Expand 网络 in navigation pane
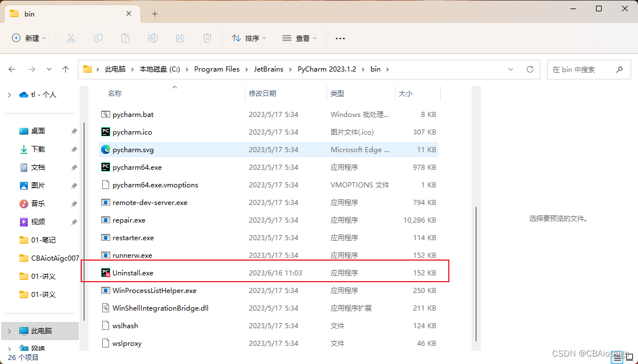This screenshot has width=638, height=364. click(9, 349)
